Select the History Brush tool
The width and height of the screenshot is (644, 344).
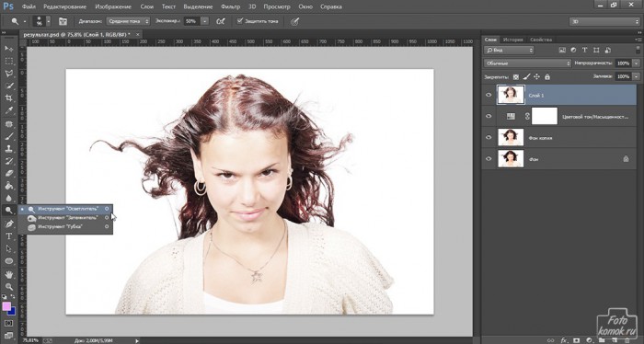(x=8, y=161)
